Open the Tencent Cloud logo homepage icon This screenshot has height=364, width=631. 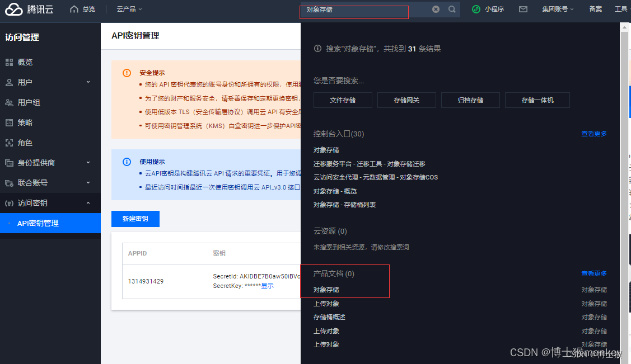click(x=13, y=9)
